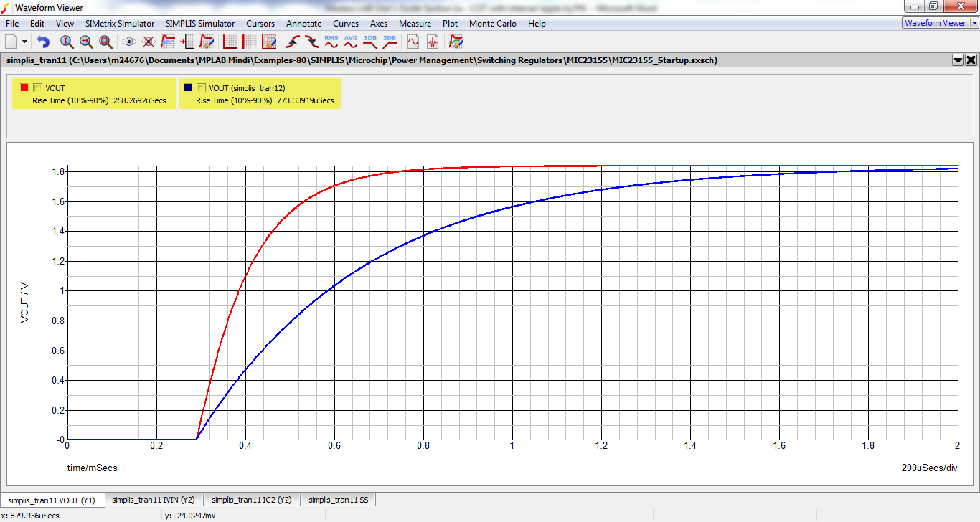This screenshot has width=980, height=522.
Task: Open the Cursors menu
Action: [260, 24]
